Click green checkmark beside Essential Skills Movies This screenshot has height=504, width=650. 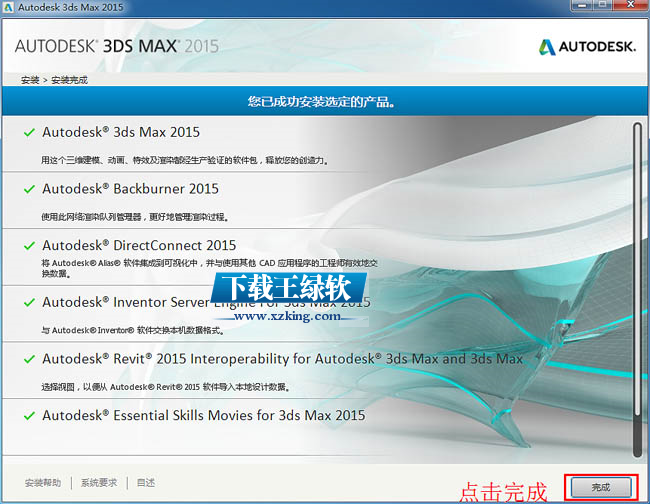[29, 416]
